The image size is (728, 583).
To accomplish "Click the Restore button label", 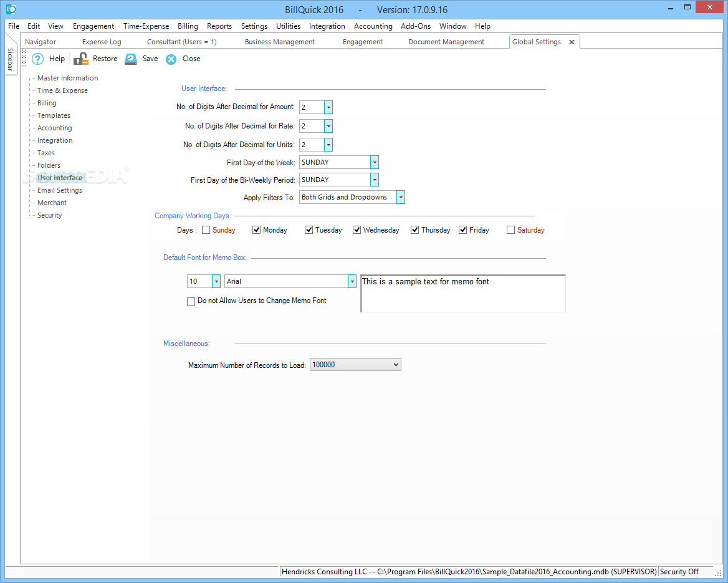I will pos(105,59).
